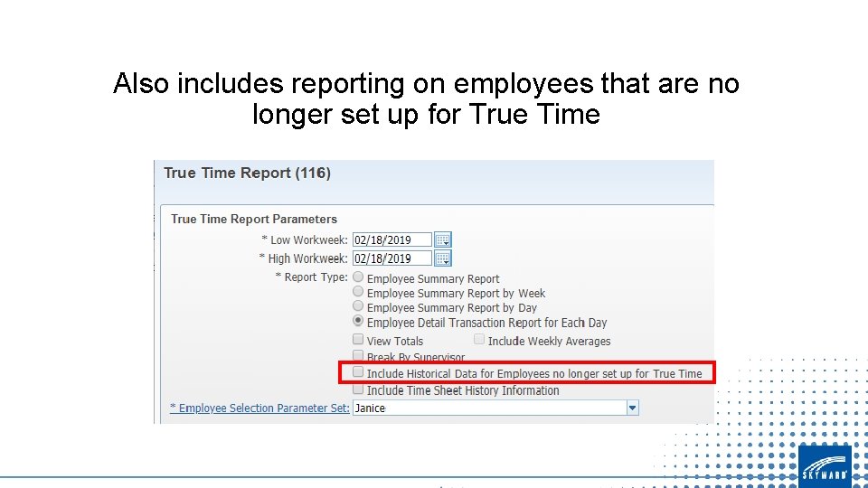Tick the Include Weekly Averages checkbox
The width and height of the screenshot is (868, 488).
click(x=479, y=339)
